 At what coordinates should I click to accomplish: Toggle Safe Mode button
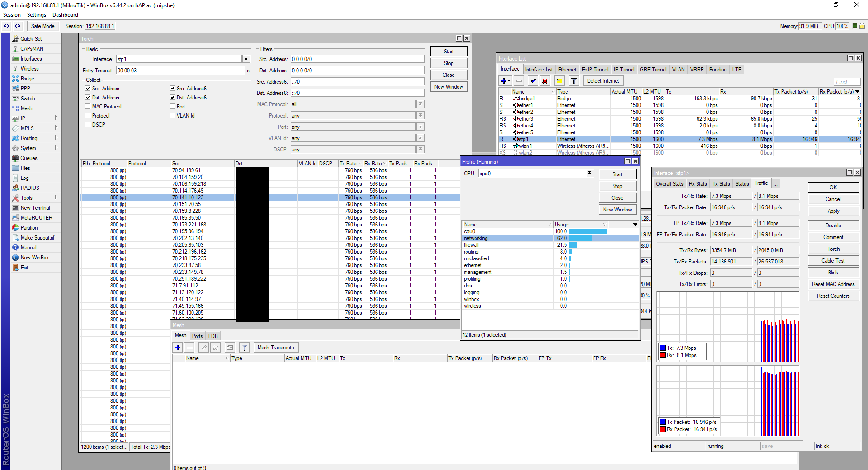[43, 26]
